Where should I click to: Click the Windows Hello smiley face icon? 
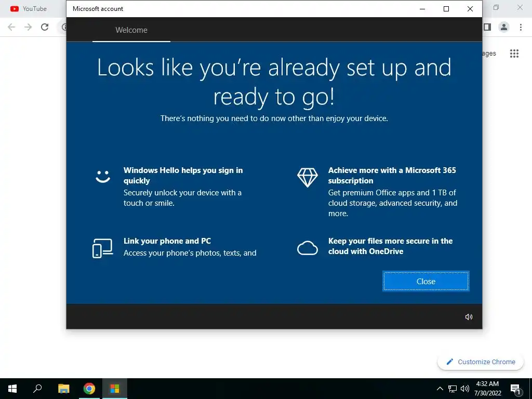(x=103, y=177)
